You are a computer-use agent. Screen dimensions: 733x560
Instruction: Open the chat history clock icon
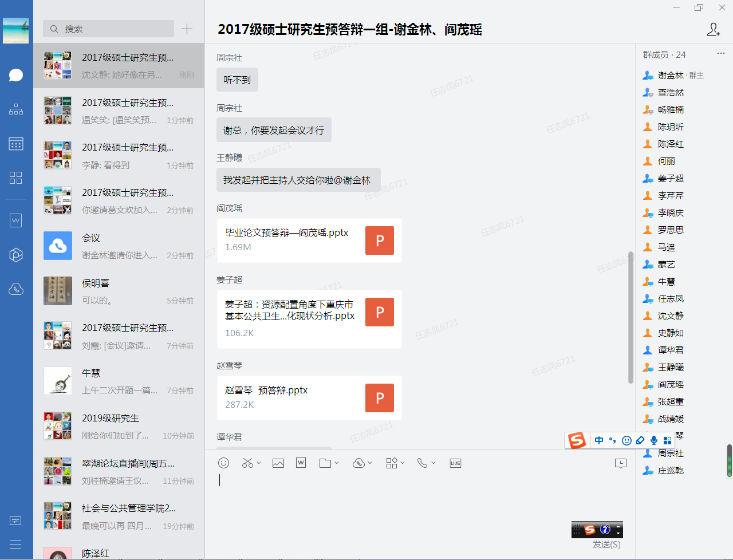click(x=620, y=463)
